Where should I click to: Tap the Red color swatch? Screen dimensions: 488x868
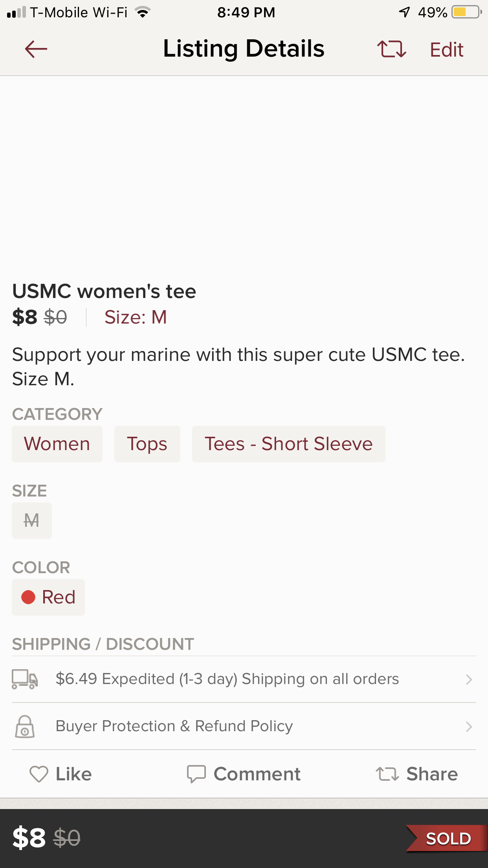48,597
